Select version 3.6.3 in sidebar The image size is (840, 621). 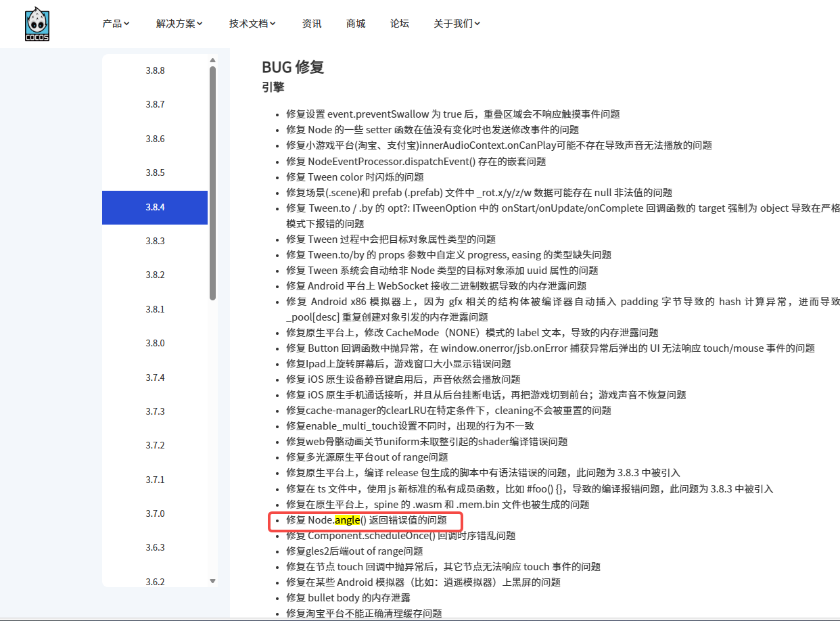(155, 547)
